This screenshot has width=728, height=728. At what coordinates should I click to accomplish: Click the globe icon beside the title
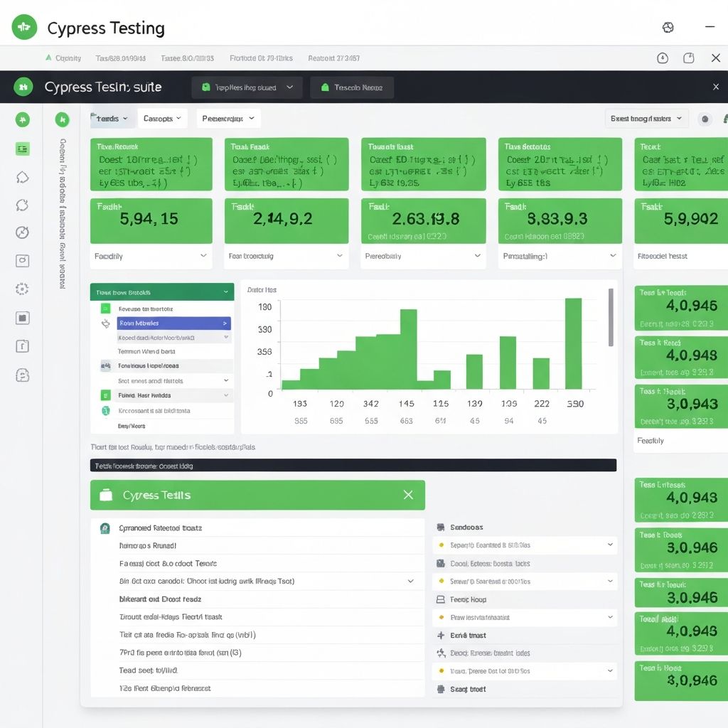click(668, 28)
